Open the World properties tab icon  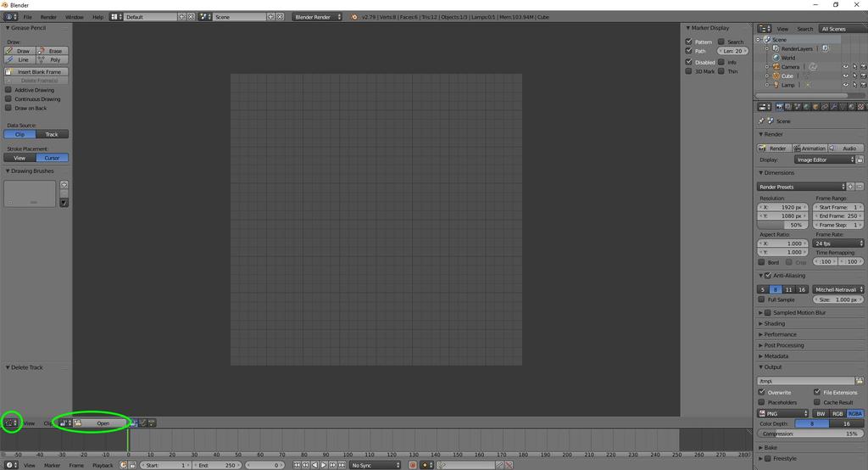coord(807,106)
